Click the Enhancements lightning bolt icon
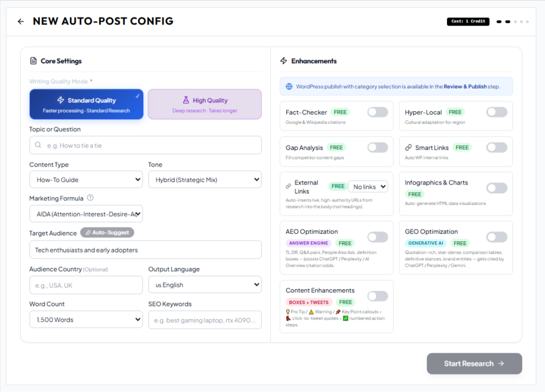The image size is (545, 392). coord(283,61)
